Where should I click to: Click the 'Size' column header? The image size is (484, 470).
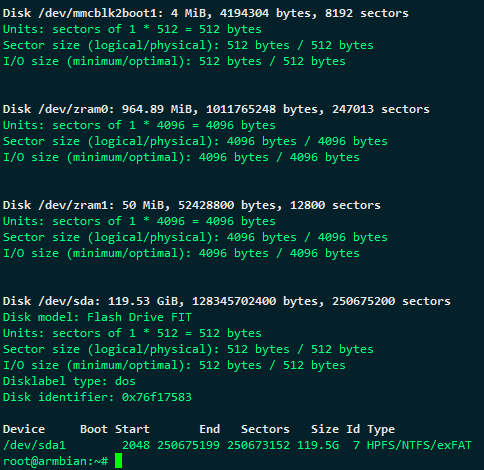(325, 429)
